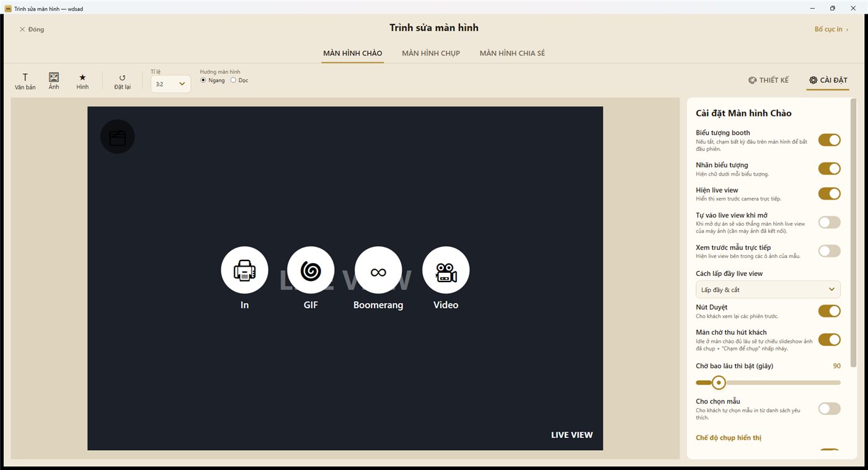This screenshot has width=868, height=470.
Task: Click the Chế độ chụp hiển thị heading
Action: pos(728,438)
